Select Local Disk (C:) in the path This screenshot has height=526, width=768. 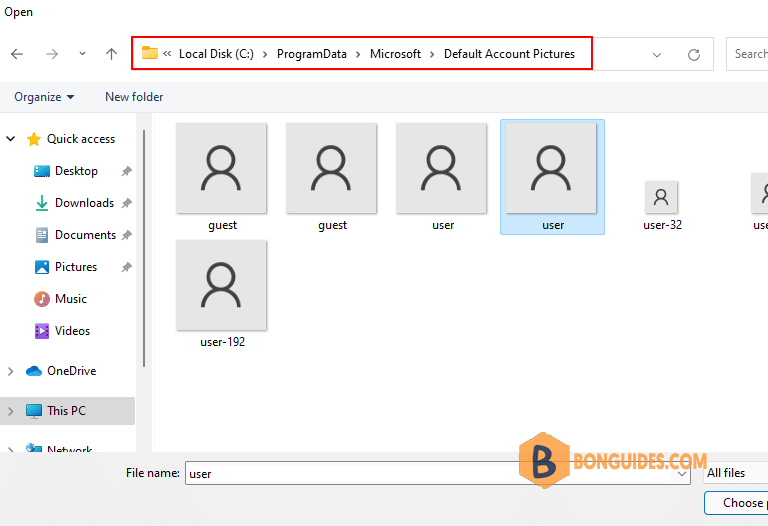point(216,54)
